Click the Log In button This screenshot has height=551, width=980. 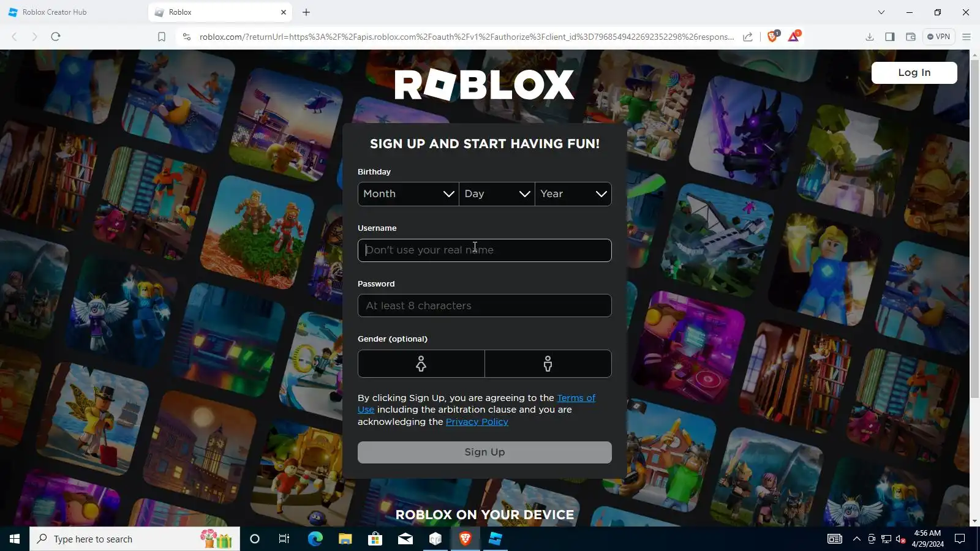(914, 73)
